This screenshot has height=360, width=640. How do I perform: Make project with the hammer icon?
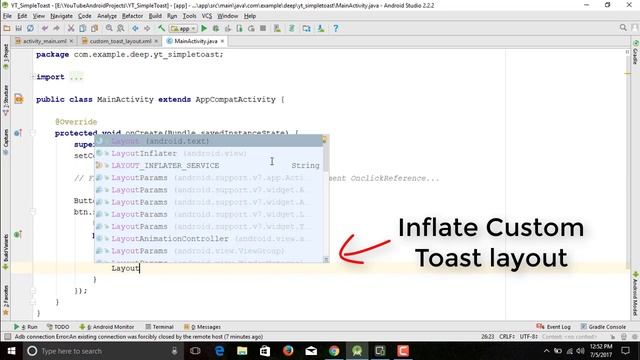pyautogui.click(x=162, y=28)
